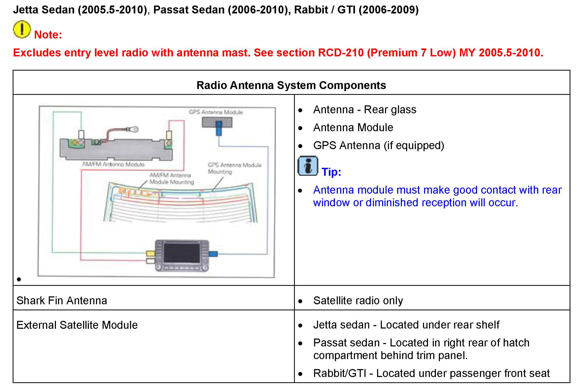Screen dimensions: 577x392
Task: Click the blue info Tip icon
Action: pyautogui.click(x=307, y=166)
